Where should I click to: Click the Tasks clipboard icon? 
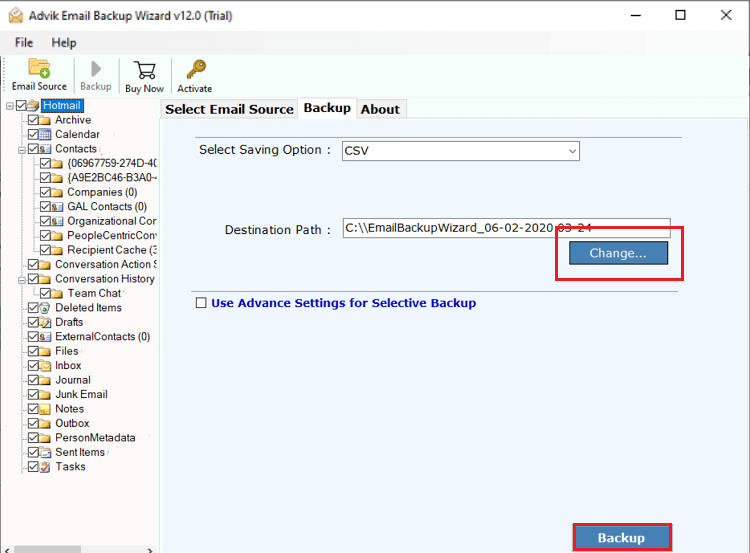[45, 467]
